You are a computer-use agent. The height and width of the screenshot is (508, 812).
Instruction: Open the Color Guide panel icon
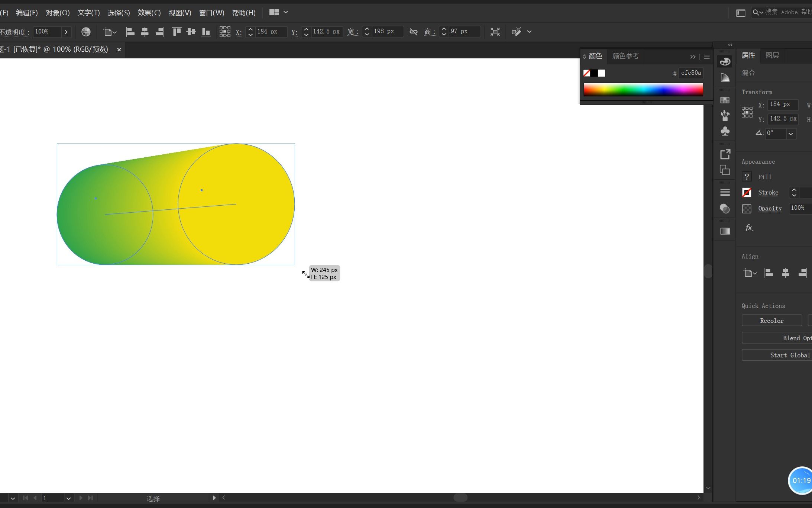pos(725,77)
